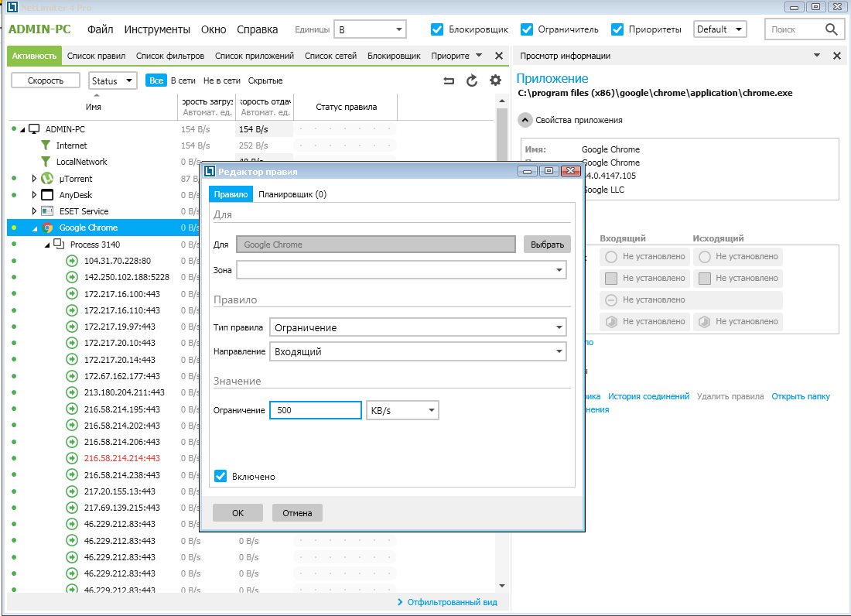This screenshot has width=851, height=616.
Task: Open История соединений link
Action: tap(648, 396)
